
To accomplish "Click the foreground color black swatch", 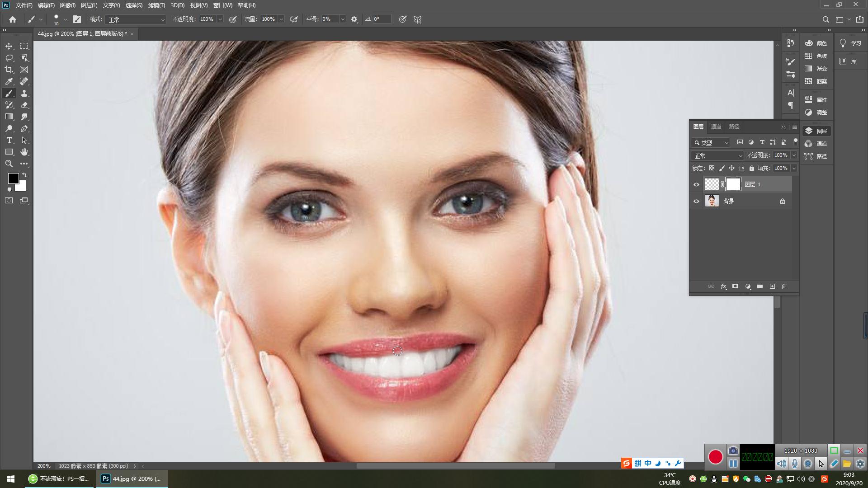I will [x=13, y=178].
